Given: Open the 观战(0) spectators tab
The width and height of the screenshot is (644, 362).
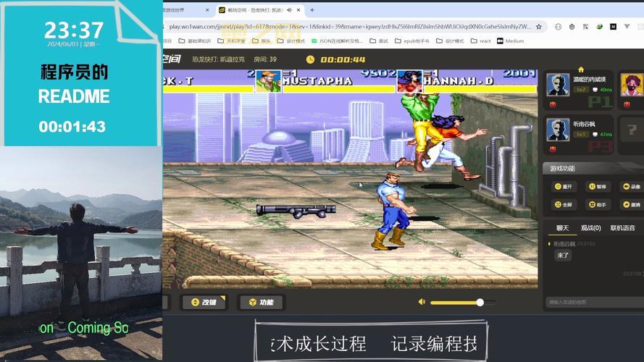Looking at the screenshot, I should 590,228.
